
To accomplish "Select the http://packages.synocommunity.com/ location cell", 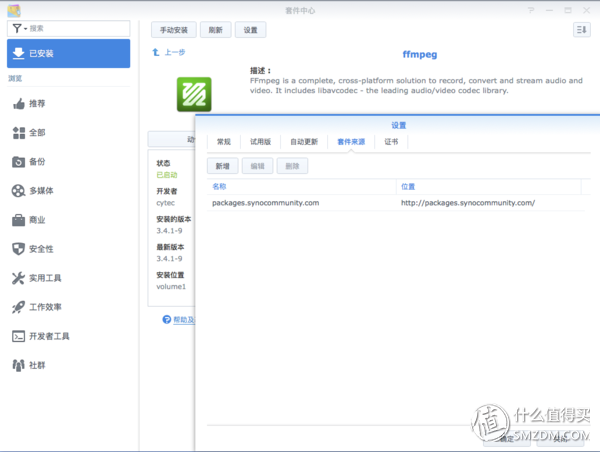I will click(468, 203).
